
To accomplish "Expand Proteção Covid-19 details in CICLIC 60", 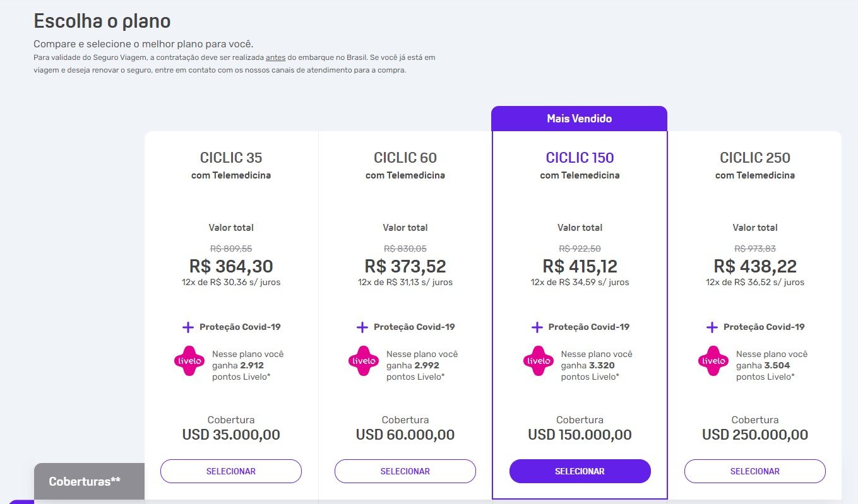I will (414, 327).
